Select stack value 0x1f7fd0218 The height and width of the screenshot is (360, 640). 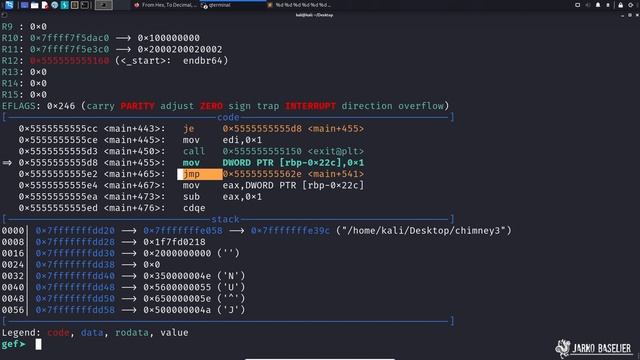(174, 242)
